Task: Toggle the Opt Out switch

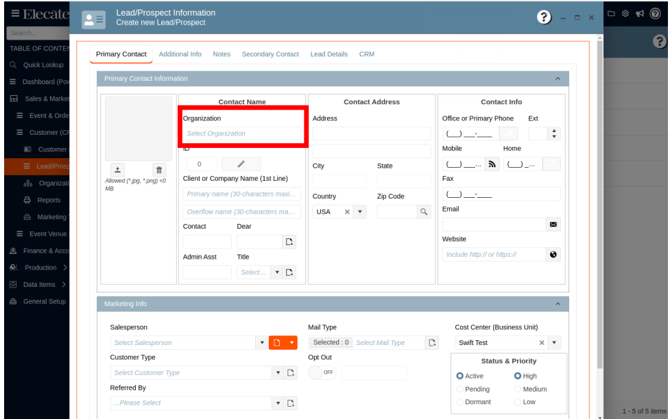Action: (x=322, y=372)
